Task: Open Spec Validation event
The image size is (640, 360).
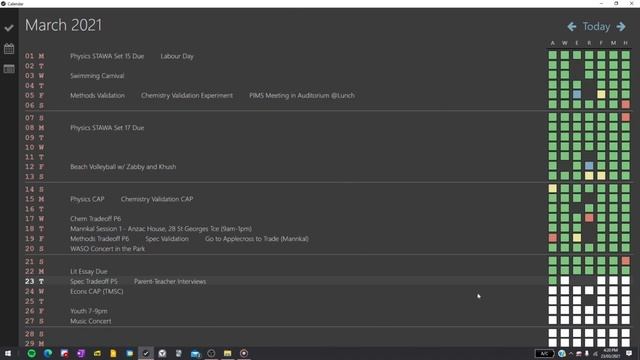Action: [167, 239]
